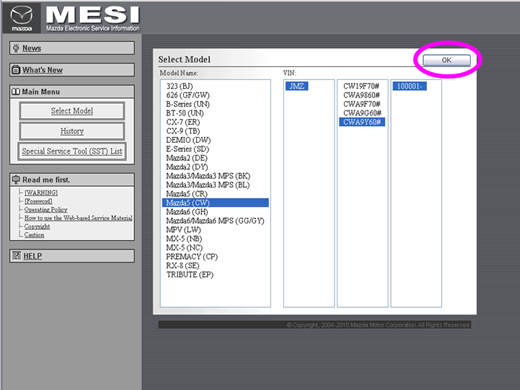520x390 pixels.
Task: Select model CX-7 (ER)
Action: click(183, 122)
